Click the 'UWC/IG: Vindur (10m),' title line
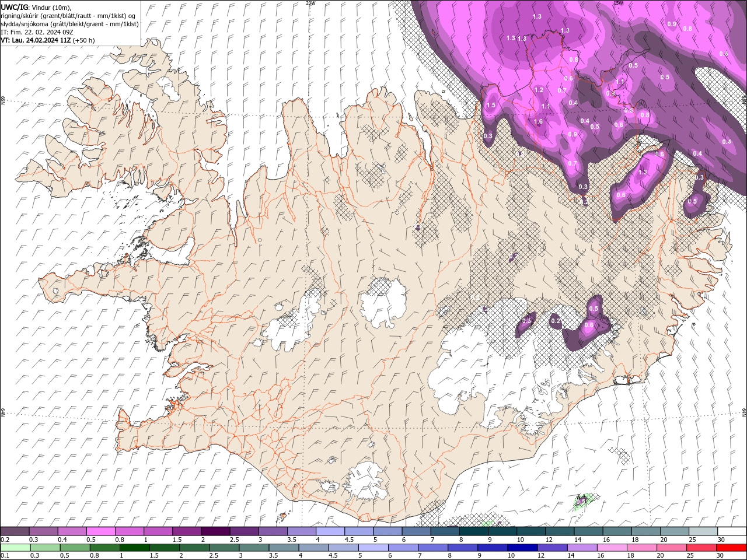This screenshot has height=560, width=747. pos(36,7)
